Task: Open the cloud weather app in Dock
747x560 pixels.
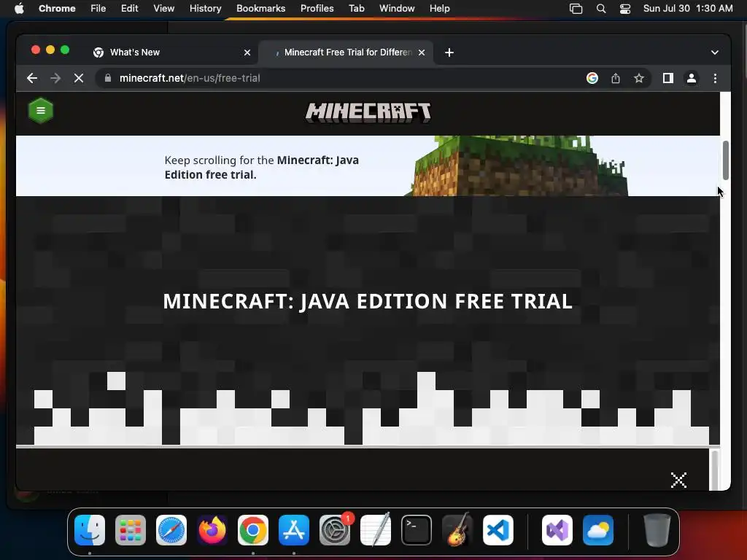Action: [x=598, y=530]
